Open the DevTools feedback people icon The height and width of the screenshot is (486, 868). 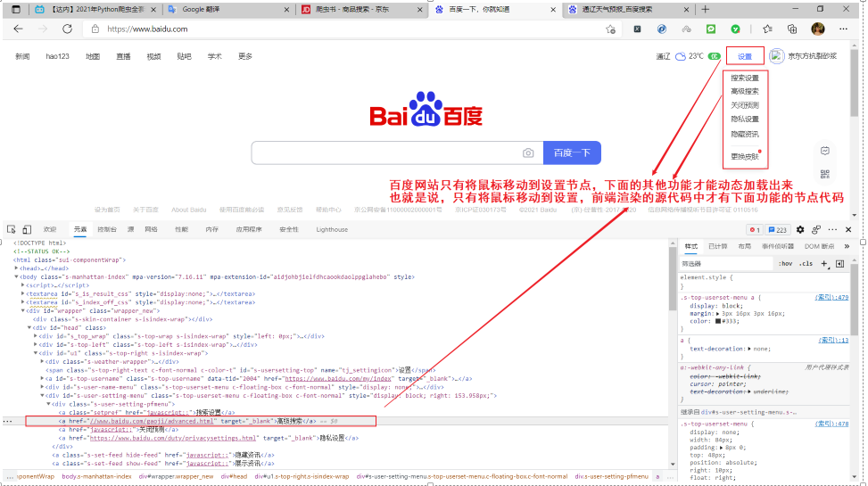pos(816,229)
